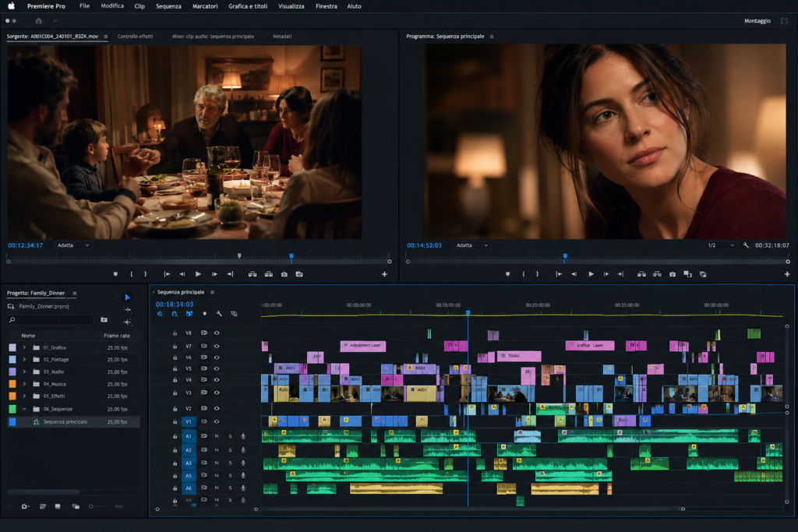Toggle V1 track targeting
Viewport: 798px width, 532px height.
coord(189,421)
